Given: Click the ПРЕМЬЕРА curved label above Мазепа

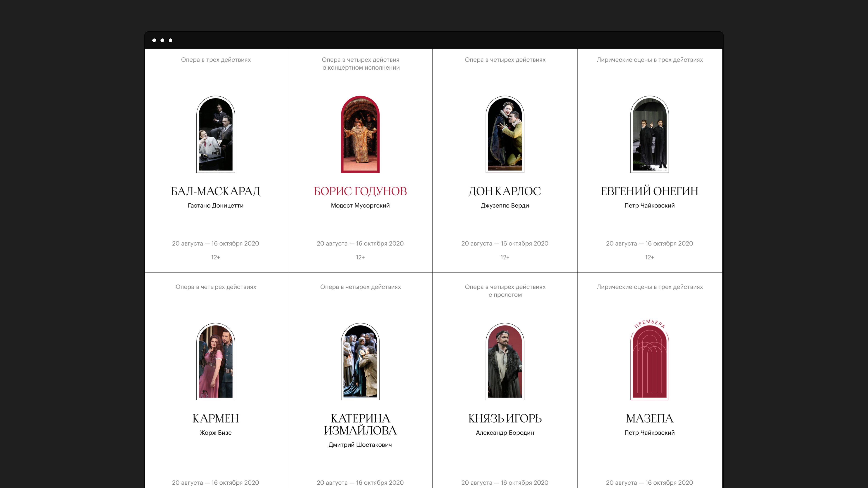Looking at the screenshot, I should point(649,323).
